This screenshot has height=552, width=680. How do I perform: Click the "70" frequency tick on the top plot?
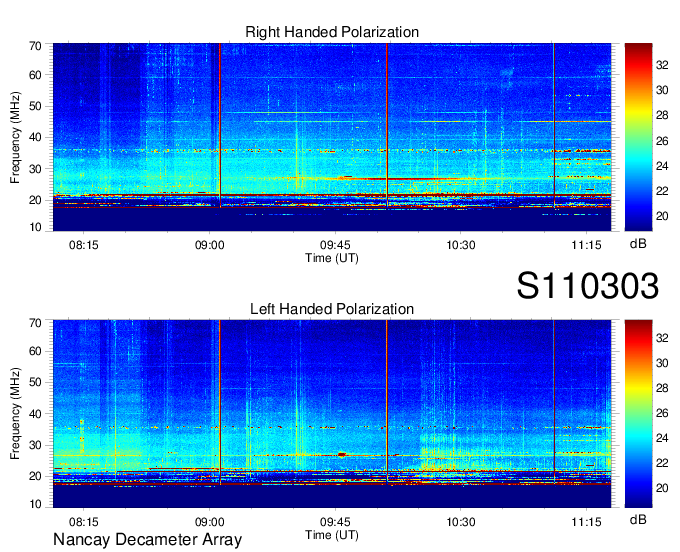pos(35,46)
